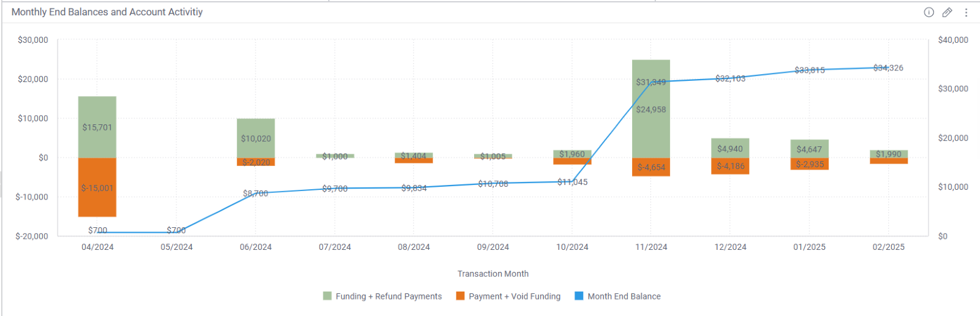Click the Payment + Void Funding legend label
The height and width of the screenshot is (316, 980).
(x=514, y=296)
